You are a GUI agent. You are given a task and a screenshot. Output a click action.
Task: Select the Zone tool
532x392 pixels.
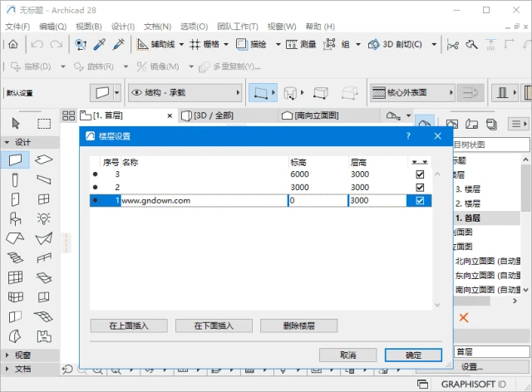pyautogui.click(x=44, y=336)
